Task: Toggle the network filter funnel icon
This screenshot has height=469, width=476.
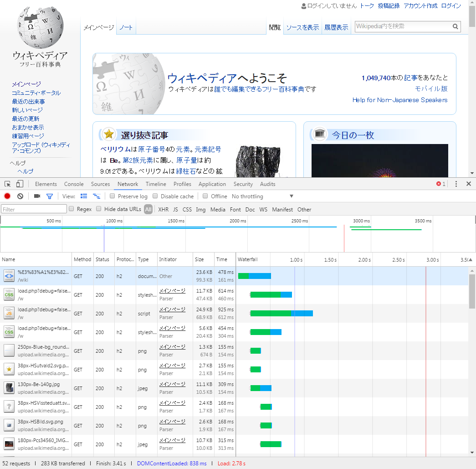Action: [50, 196]
